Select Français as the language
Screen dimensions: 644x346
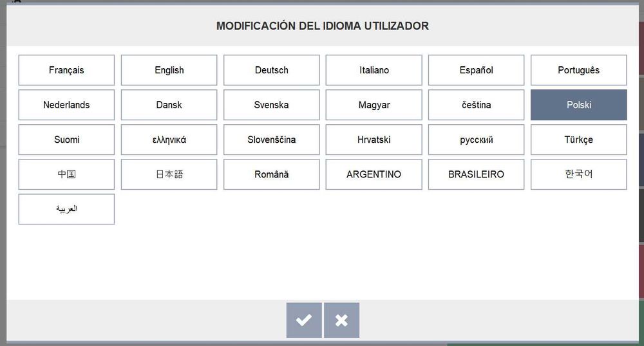tap(66, 70)
